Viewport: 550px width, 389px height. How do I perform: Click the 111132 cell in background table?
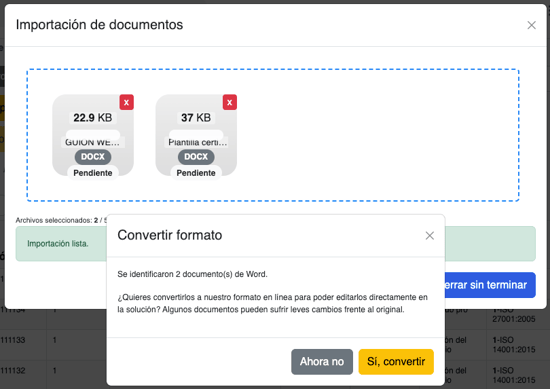(13, 371)
